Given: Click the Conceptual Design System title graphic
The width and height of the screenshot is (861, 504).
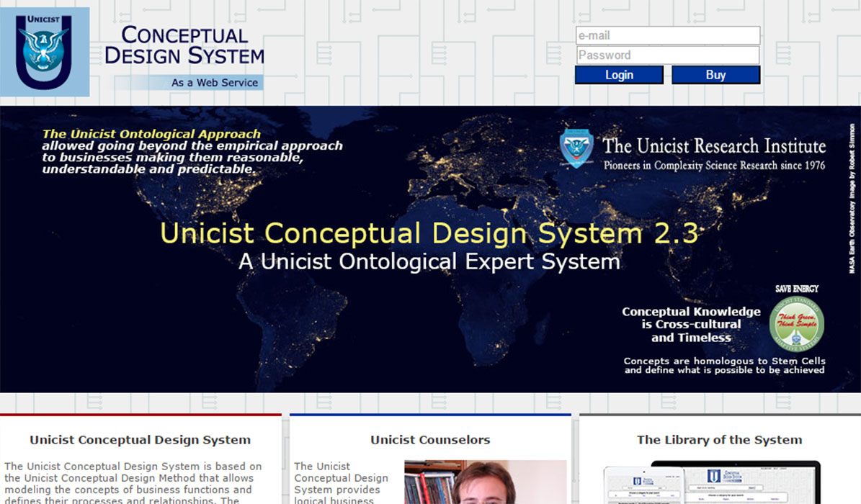Looking at the screenshot, I should tap(184, 45).
